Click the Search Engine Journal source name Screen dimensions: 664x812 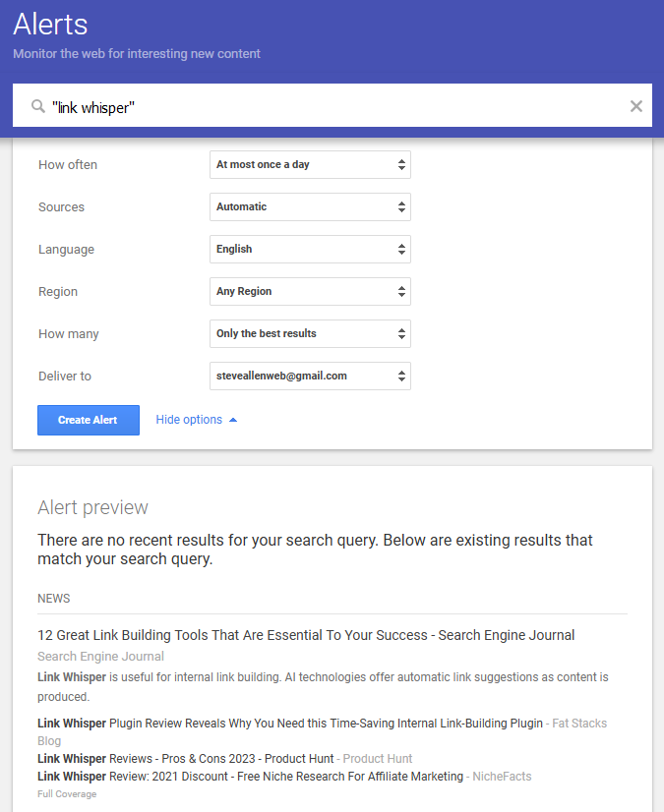pos(100,657)
